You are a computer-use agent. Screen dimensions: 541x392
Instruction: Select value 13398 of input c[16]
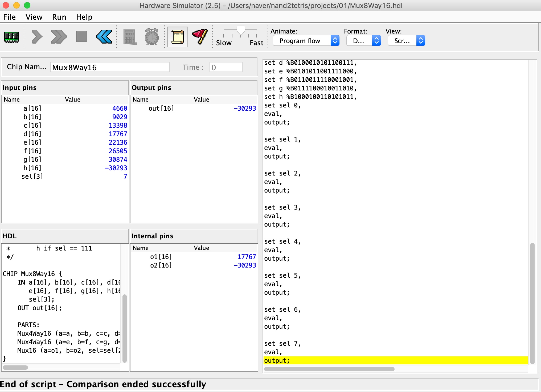118,126
